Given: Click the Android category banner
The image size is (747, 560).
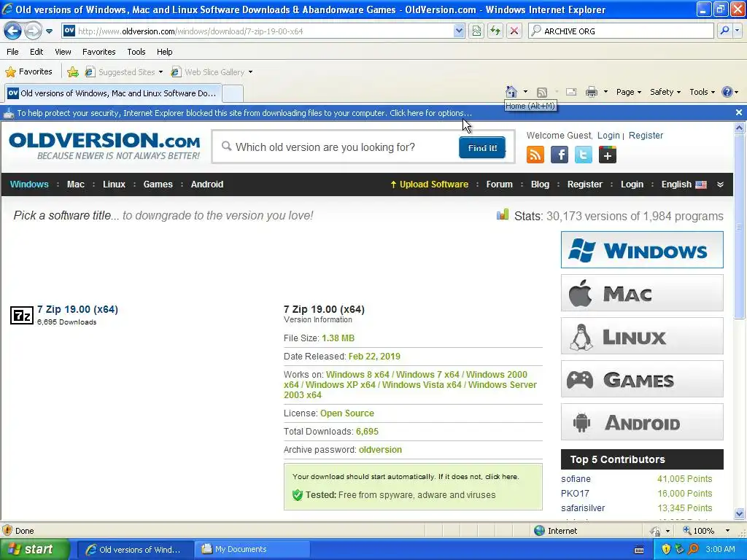Looking at the screenshot, I should [x=642, y=422].
